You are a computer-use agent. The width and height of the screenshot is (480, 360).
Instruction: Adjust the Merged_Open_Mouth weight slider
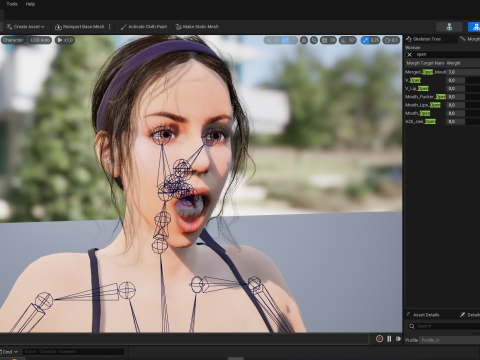[463, 72]
